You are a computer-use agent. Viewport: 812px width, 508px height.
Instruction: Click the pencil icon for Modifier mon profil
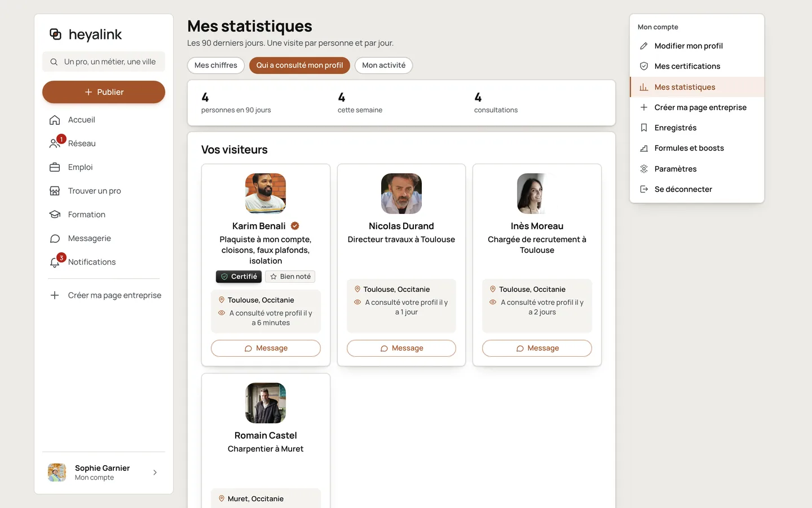(644, 46)
